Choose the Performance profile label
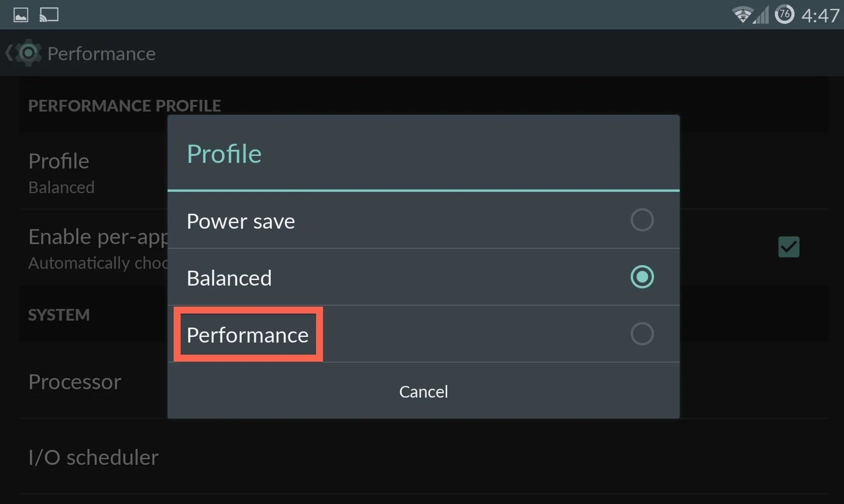The image size is (844, 504). (248, 335)
